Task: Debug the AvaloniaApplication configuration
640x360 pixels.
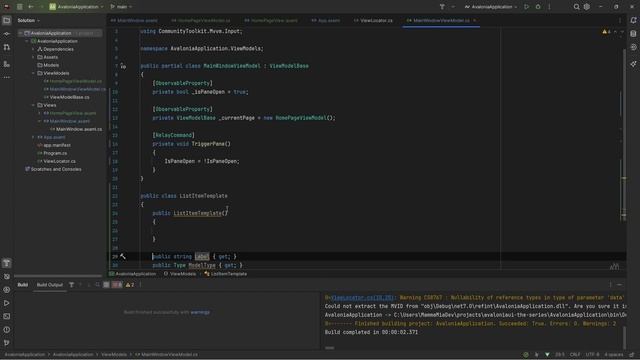Action: click(x=538, y=7)
